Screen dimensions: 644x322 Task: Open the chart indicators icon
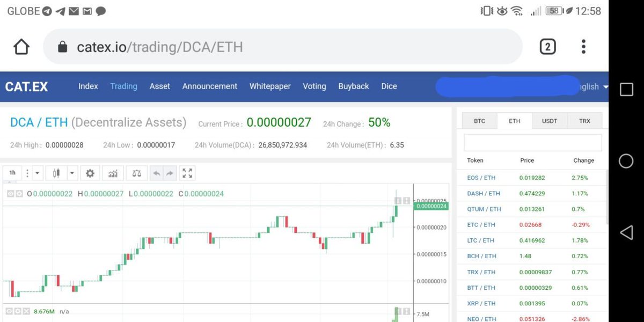pyautogui.click(x=113, y=173)
